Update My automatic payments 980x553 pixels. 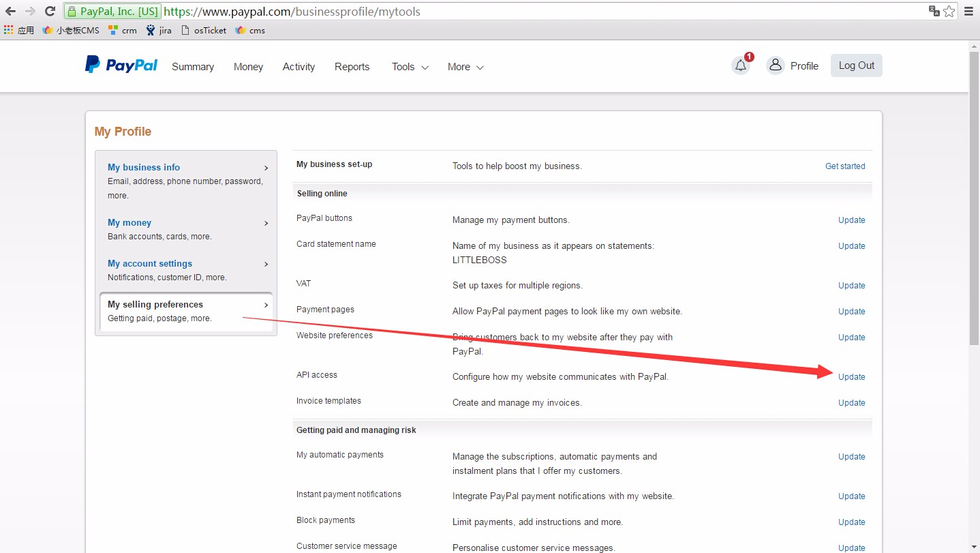coord(851,457)
